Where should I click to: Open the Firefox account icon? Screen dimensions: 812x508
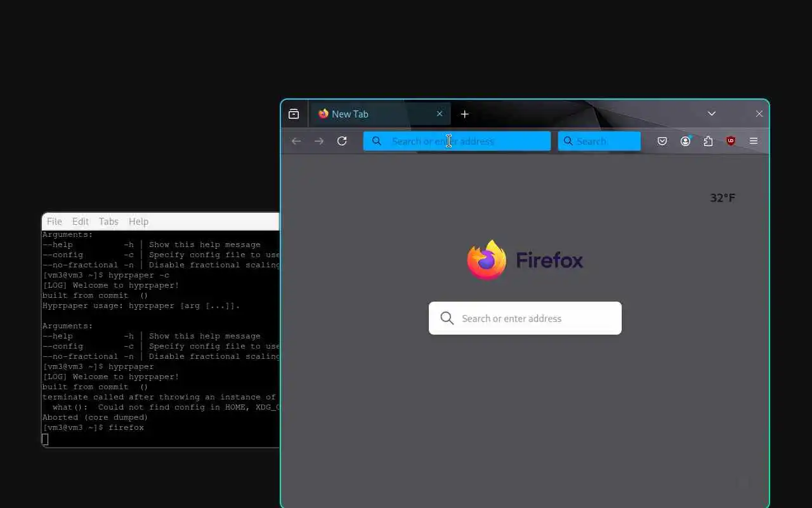click(x=685, y=141)
